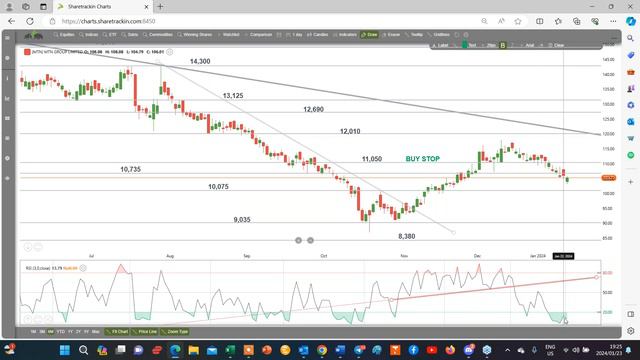Add page to browser favorites star
Viewport: 640px width, 360px height.
pyautogui.click(x=518, y=21)
